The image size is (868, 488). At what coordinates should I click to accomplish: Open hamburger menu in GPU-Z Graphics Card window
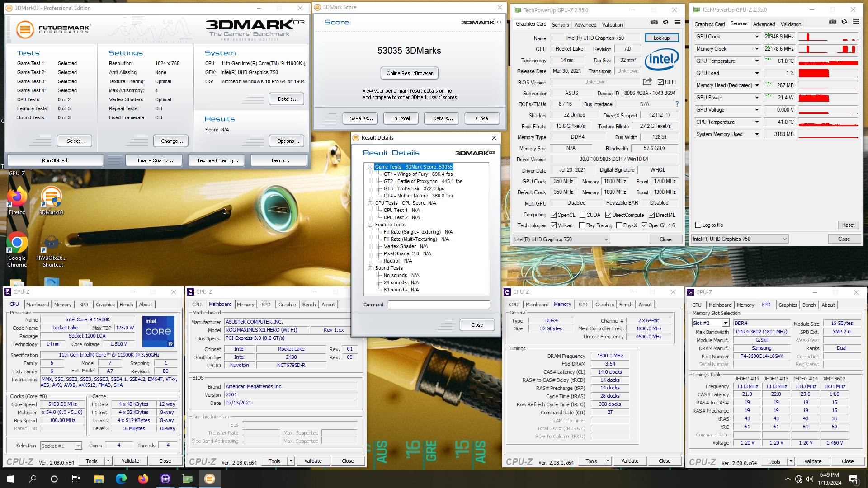point(677,22)
